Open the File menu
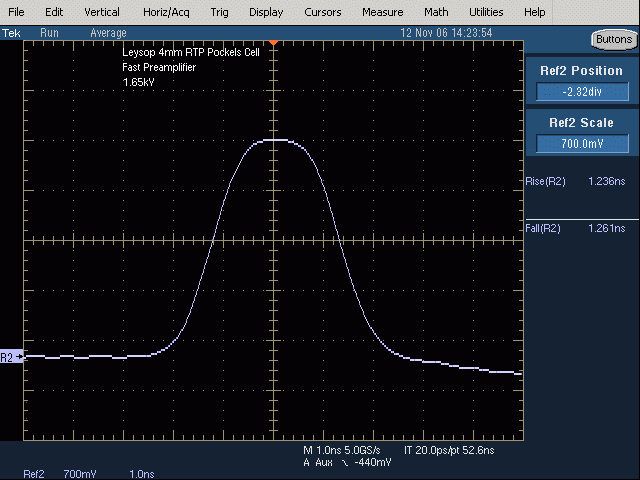The image size is (640, 480). coord(16,12)
